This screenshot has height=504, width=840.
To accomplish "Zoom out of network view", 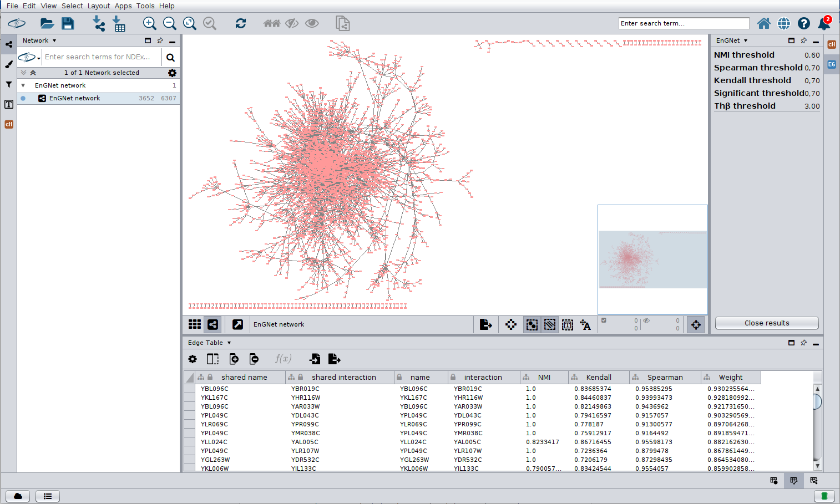I will [x=170, y=23].
